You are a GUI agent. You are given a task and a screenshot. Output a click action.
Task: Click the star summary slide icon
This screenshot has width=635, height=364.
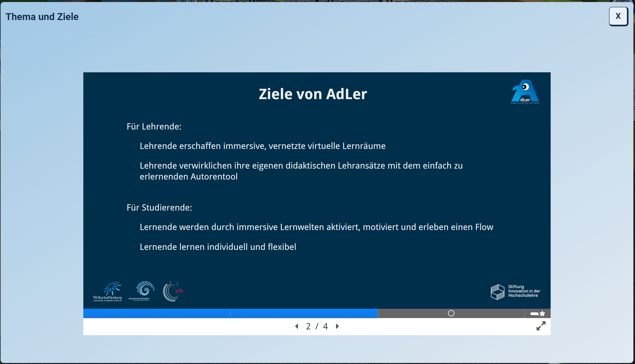542,314
